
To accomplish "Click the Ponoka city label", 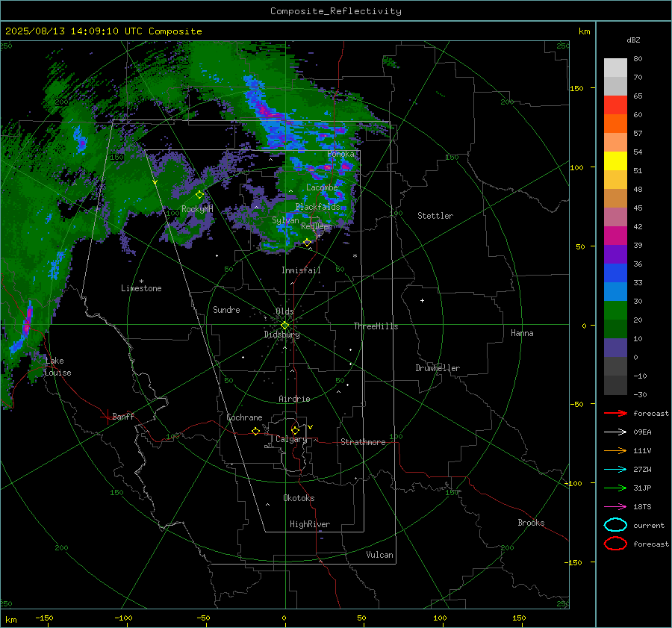I will pos(340,154).
